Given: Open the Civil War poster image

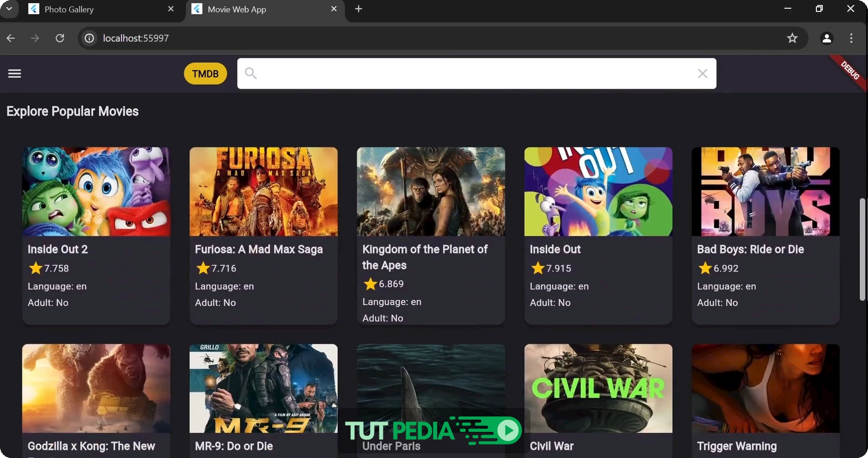Looking at the screenshot, I should (x=598, y=388).
